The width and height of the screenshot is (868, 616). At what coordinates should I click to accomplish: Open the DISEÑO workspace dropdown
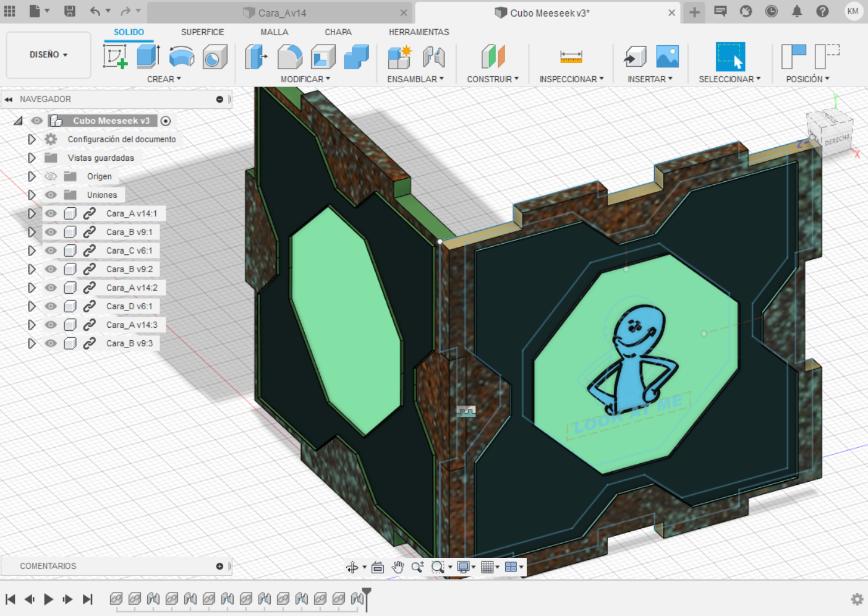click(49, 54)
